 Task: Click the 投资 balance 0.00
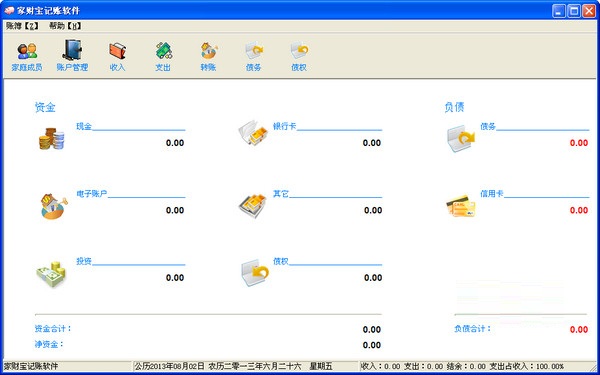[175, 278]
